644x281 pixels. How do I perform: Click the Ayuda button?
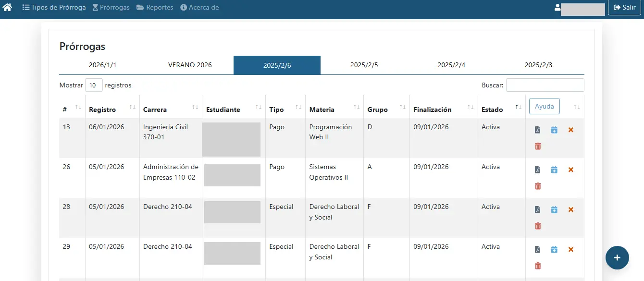pyautogui.click(x=545, y=106)
